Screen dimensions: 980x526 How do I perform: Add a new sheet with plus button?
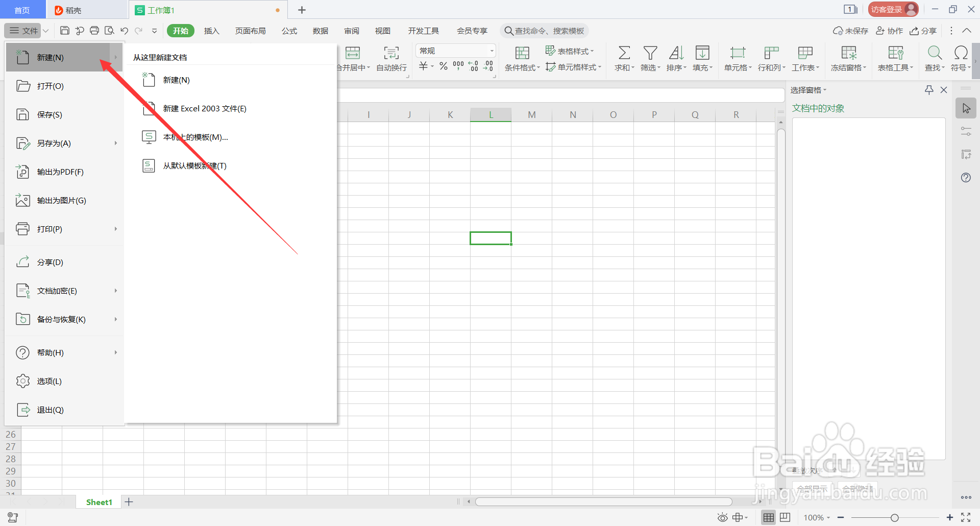coord(129,502)
